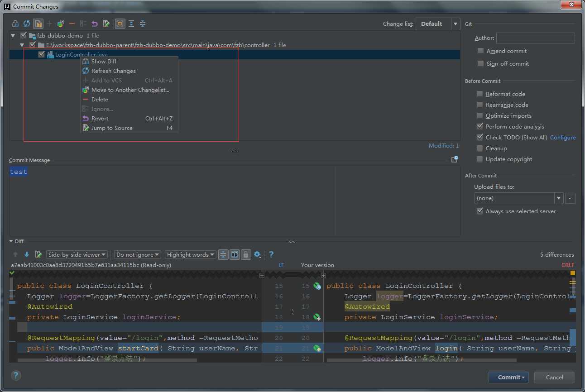Enable Update copyright checkbox
This screenshot has height=392, width=585.
(x=480, y=159)
